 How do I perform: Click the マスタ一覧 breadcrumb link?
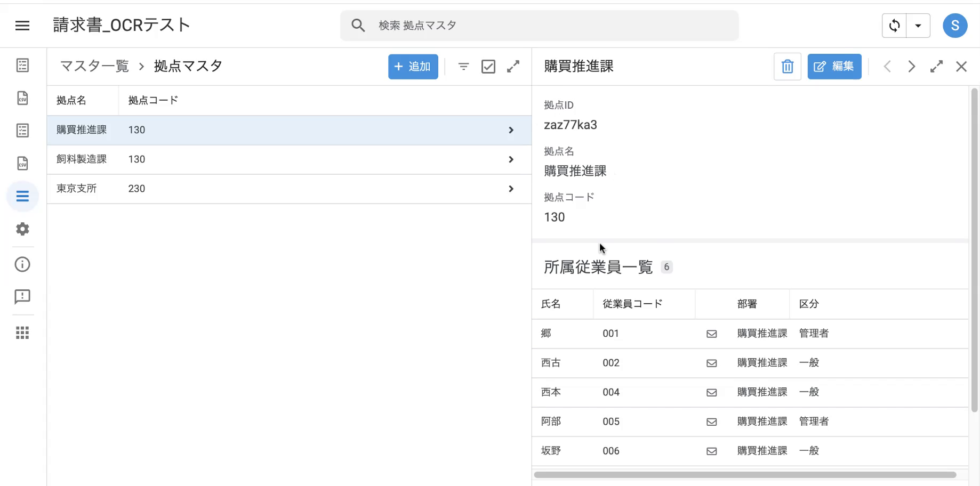pyautogui.click(x=95, y=66)
